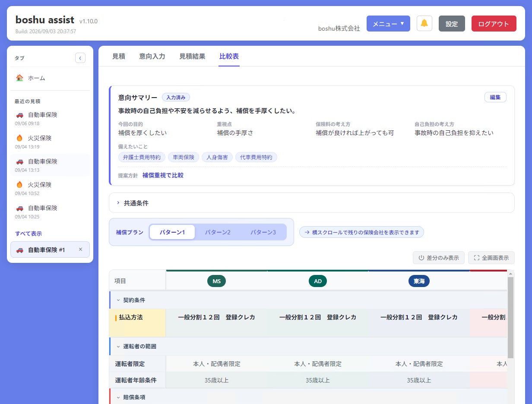Switch to the 比較表 tab

pyautogui.click(x=229, y=56)
